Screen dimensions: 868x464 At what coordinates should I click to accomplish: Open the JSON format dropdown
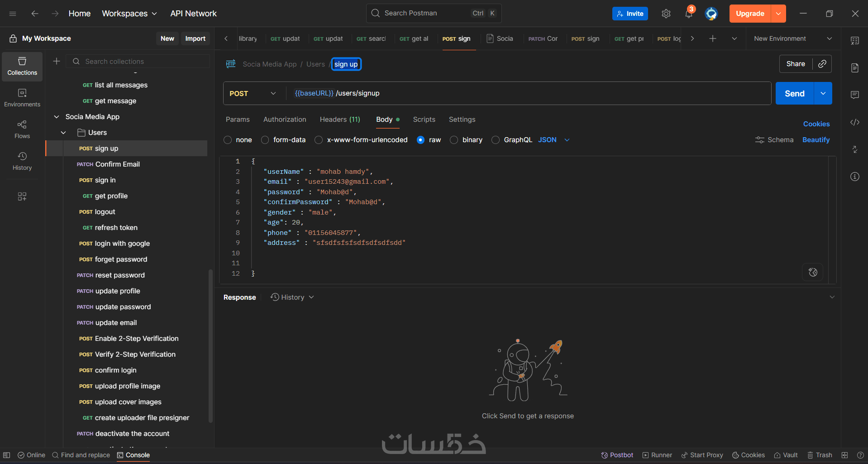click(554, 140)
